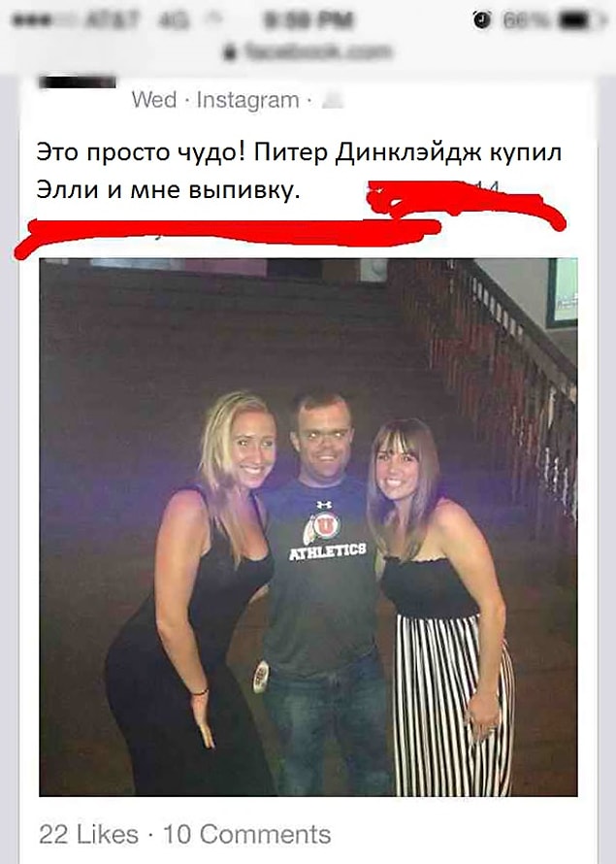The image size is (616, 864).
Task: Click the blacked-out poster name
Action: [x=78, y=83]
